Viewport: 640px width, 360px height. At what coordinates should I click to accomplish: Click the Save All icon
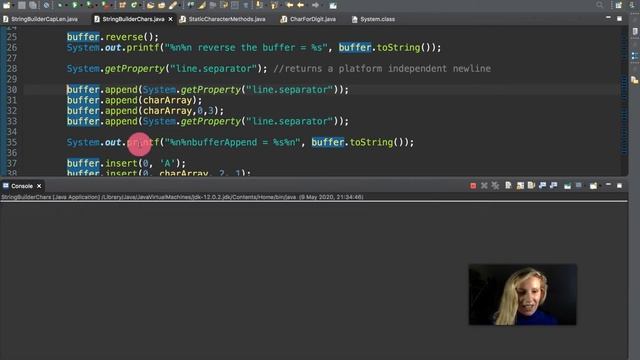pyautogui.click(x=33, y=5)
